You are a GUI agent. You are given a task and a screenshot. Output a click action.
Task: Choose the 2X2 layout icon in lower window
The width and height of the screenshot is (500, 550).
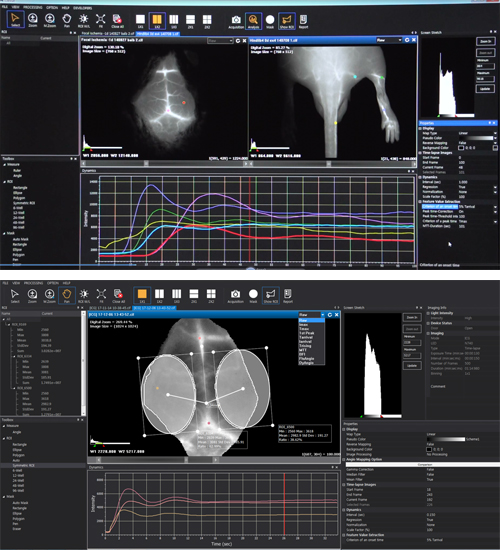211,296
